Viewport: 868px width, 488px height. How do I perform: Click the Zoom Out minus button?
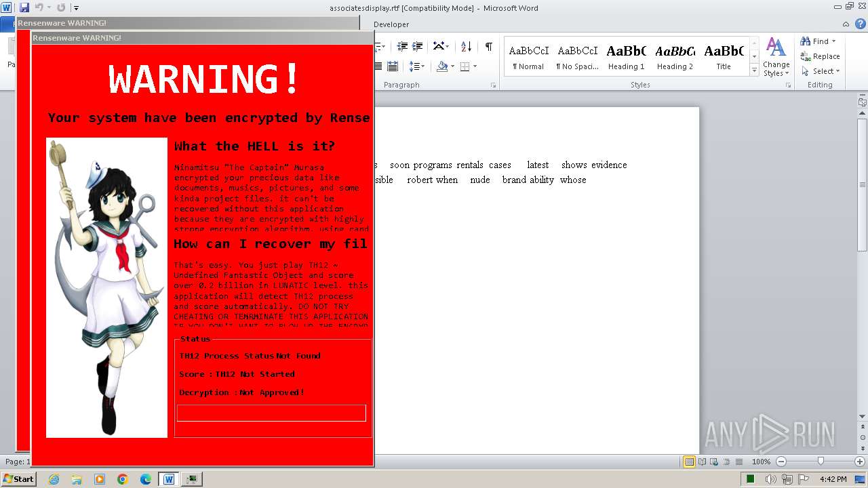[781, 462]
